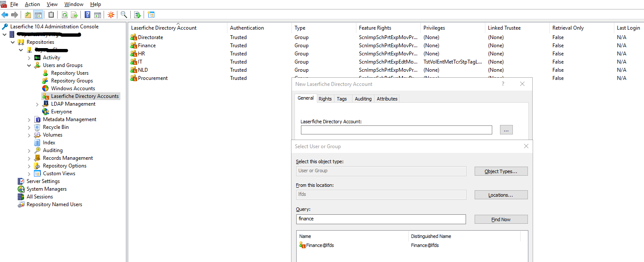644x262 pixels.
Task: Expand the Auditing node in the tree
Action: click(29, 150)
